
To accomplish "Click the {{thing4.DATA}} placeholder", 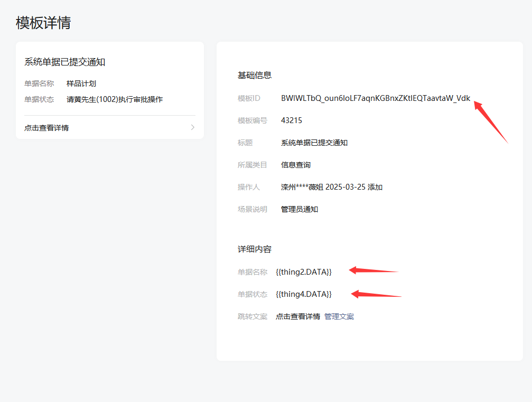I will point(304,294).
